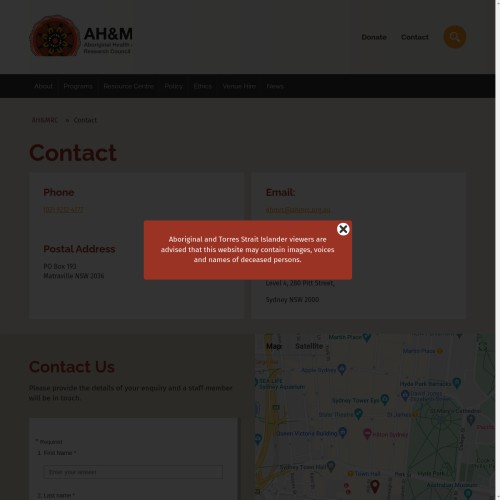The image size is (500, 500).
Task: Switch map to Satellite view
Action: (309, 346)
